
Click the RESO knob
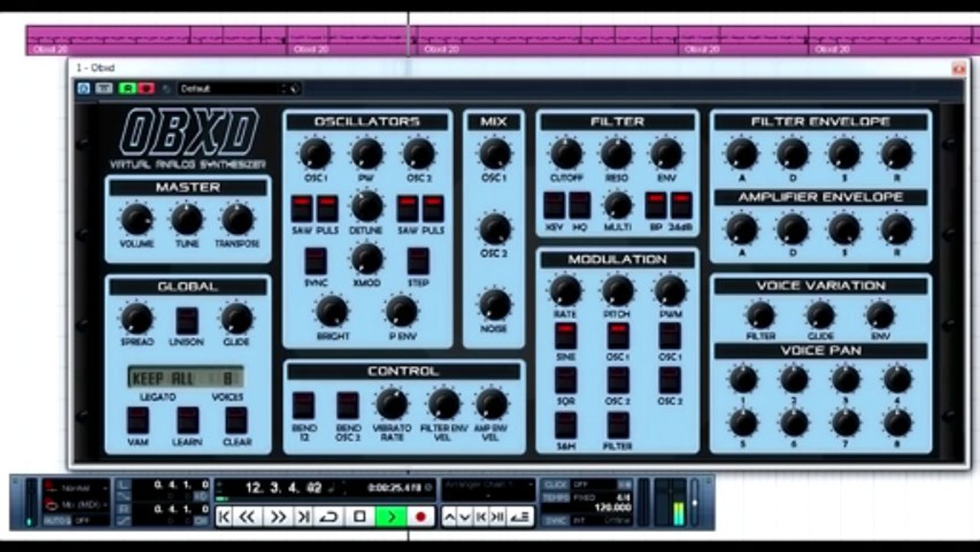617,153
